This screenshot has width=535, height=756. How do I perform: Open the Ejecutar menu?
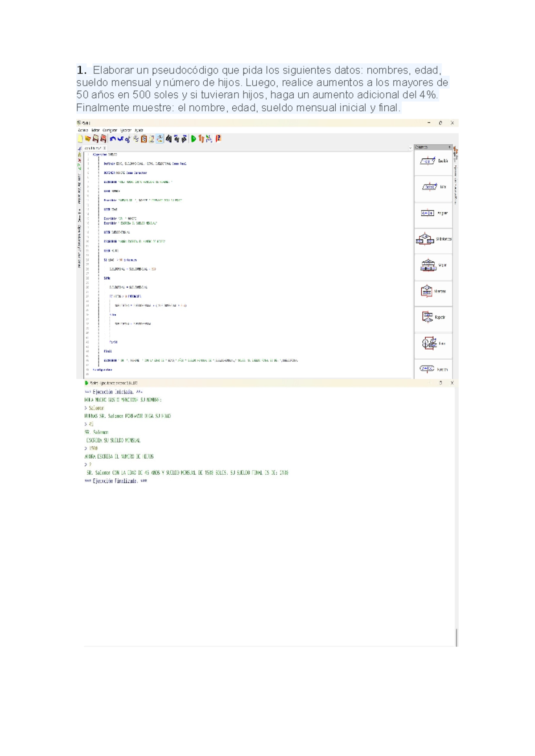pos(125,130)
